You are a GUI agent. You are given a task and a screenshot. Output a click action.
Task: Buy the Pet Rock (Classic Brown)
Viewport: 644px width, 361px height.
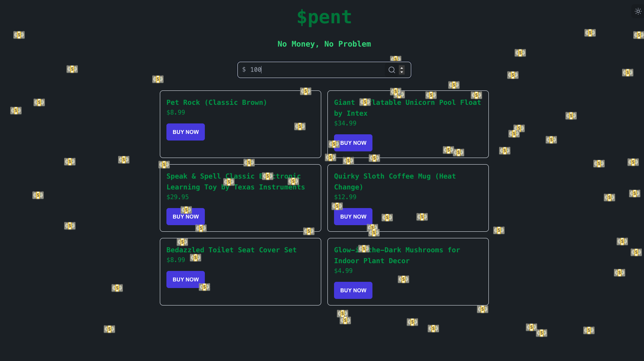[185, 132]
